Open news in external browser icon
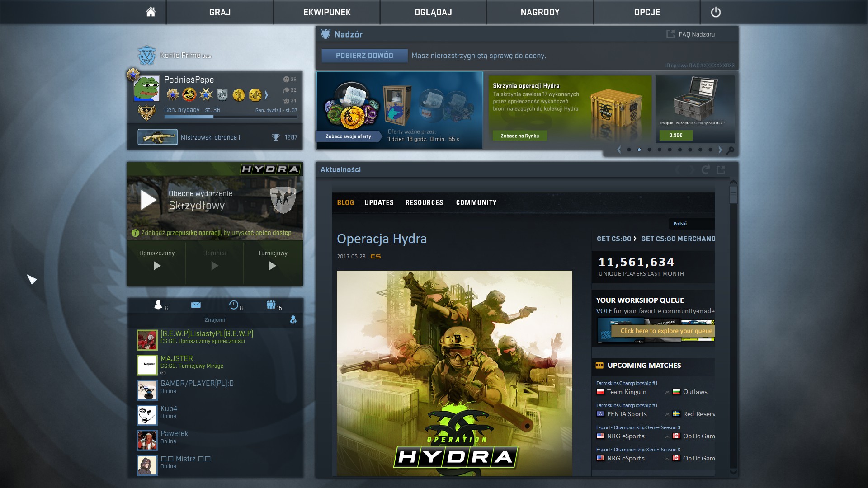 point(721,169)
